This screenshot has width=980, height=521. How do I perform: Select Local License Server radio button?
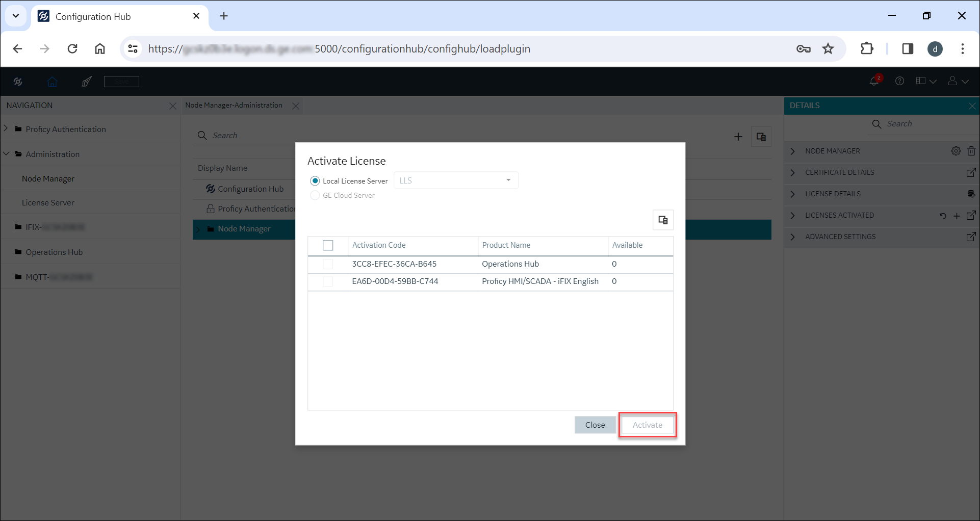[315, 181]
